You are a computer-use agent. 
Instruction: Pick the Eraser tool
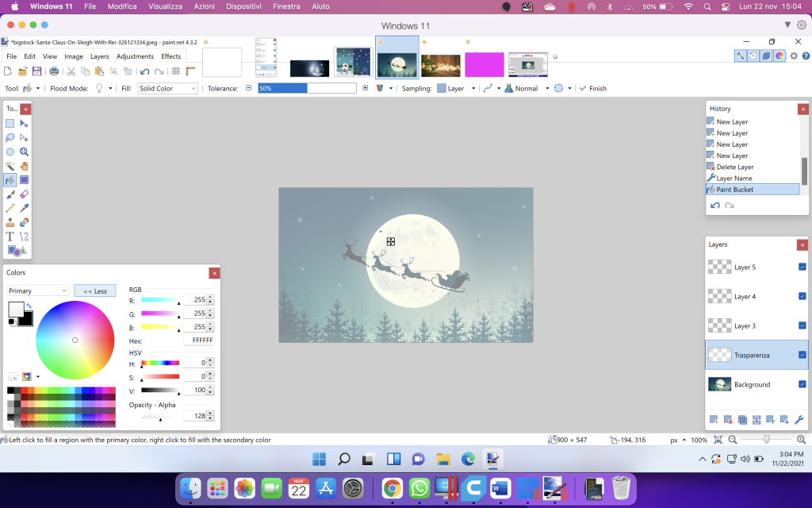point(25,194)
